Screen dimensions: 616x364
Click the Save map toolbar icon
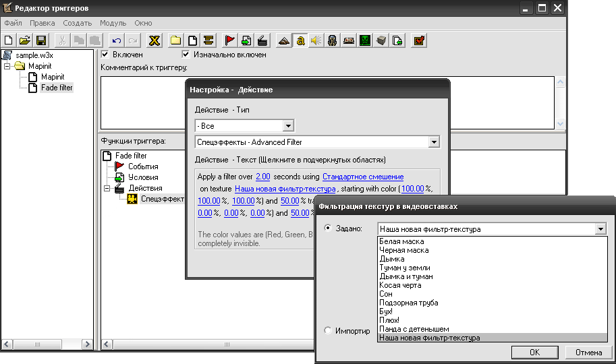(40, 40)
